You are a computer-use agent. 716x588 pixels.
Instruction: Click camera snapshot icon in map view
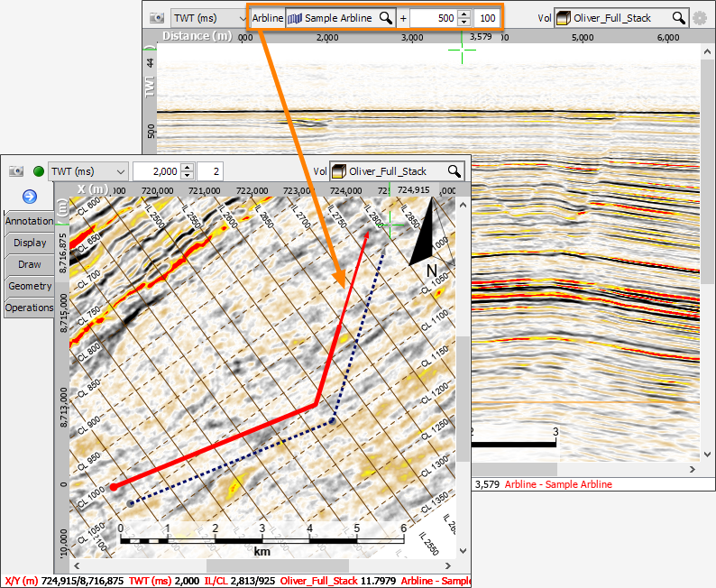coord(16,171)
